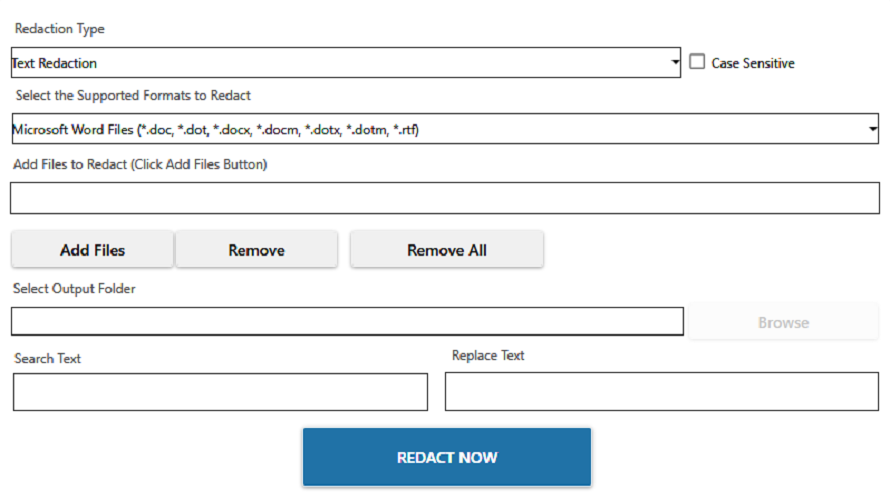Click the Remove button

click(256, 250)
